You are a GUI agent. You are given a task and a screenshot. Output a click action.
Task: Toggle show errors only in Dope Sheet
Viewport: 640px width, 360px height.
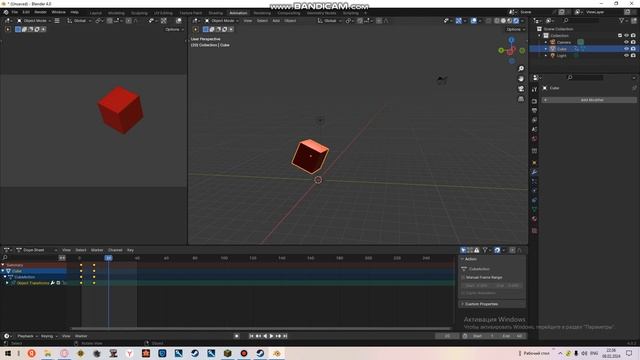tap(476, 250)
